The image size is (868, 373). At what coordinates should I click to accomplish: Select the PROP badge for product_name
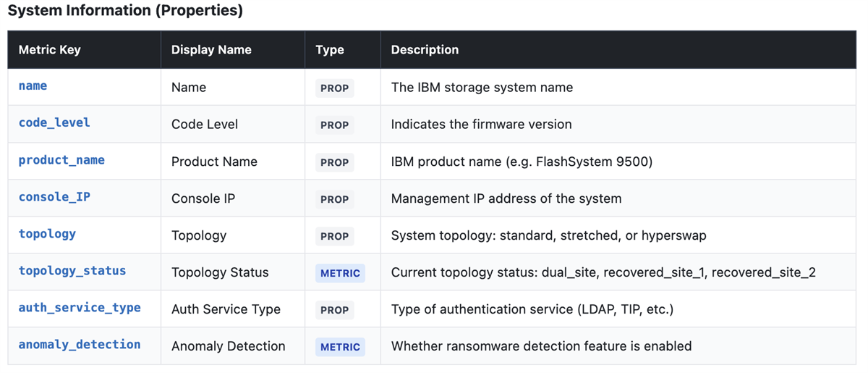point(335,162)
